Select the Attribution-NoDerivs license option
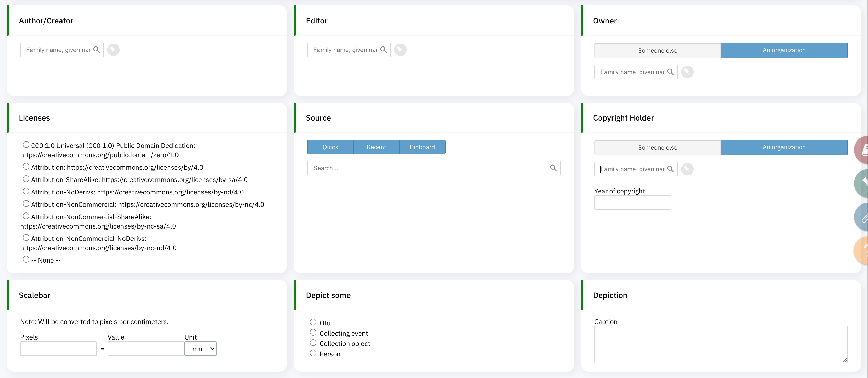The width and height of the screenshot is (868, 378). pos(26,191)
